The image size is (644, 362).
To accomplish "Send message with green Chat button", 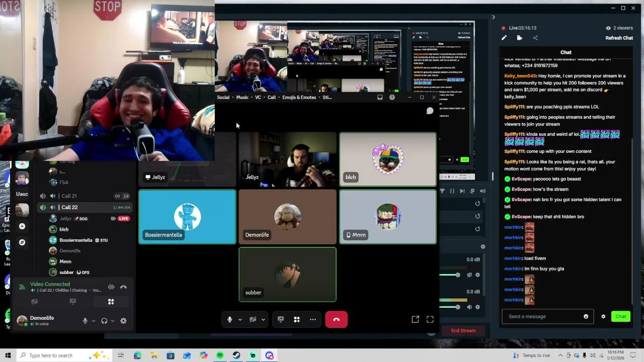I will pos(621,316).
